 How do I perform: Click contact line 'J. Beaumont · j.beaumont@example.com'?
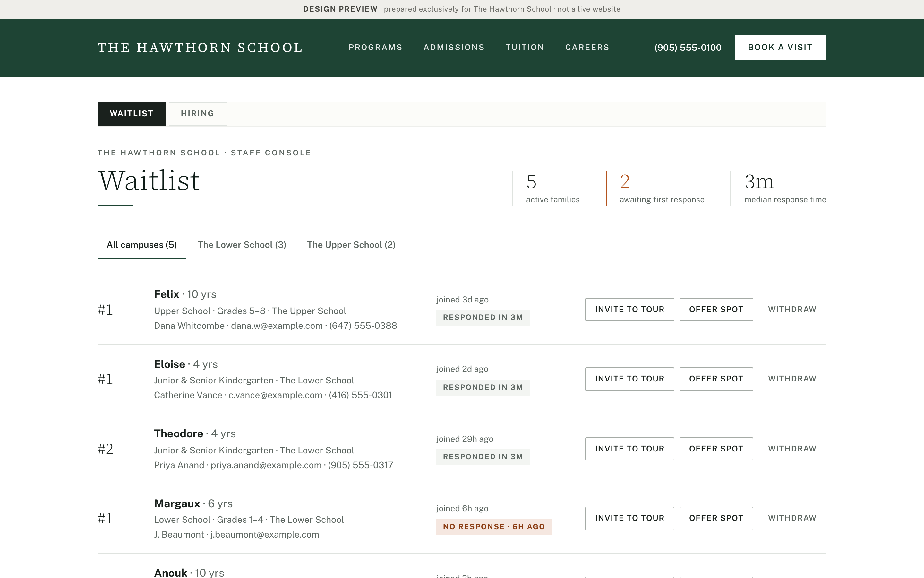pos(236,535)
